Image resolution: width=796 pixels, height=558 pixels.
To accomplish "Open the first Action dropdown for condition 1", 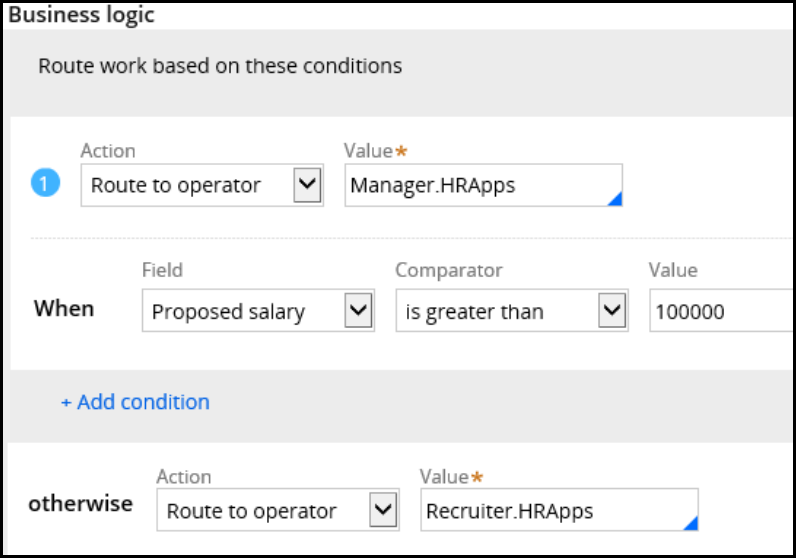I will 308,185.
